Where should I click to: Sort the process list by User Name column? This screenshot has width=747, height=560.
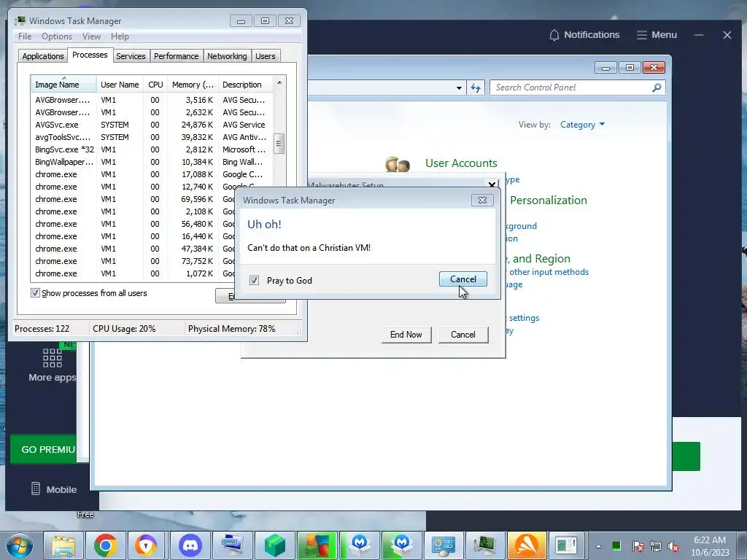tap(120, 85)
